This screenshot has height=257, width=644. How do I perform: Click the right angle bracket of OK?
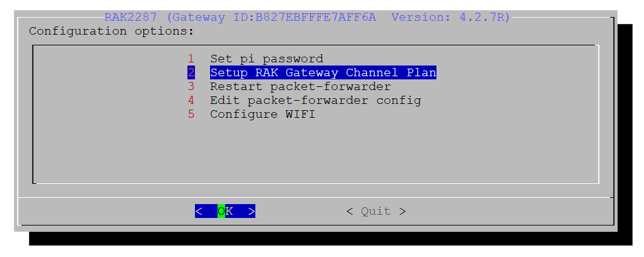pyautogui.click(x=252, y=212)
